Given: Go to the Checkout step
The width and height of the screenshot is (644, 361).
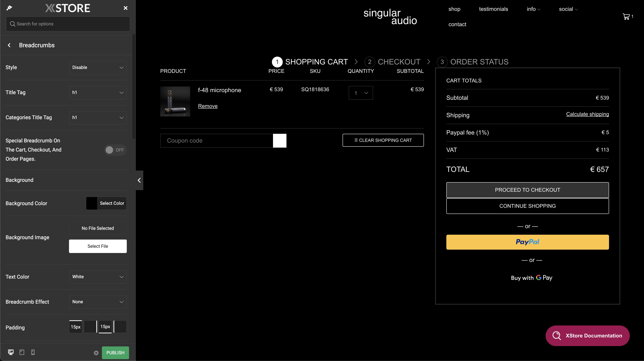Looking at the screenshot, I should (x=392, y=62).
